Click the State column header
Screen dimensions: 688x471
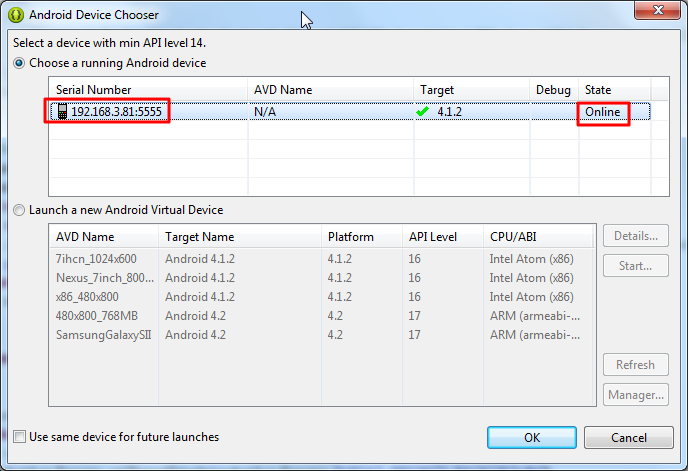point(615,90)
